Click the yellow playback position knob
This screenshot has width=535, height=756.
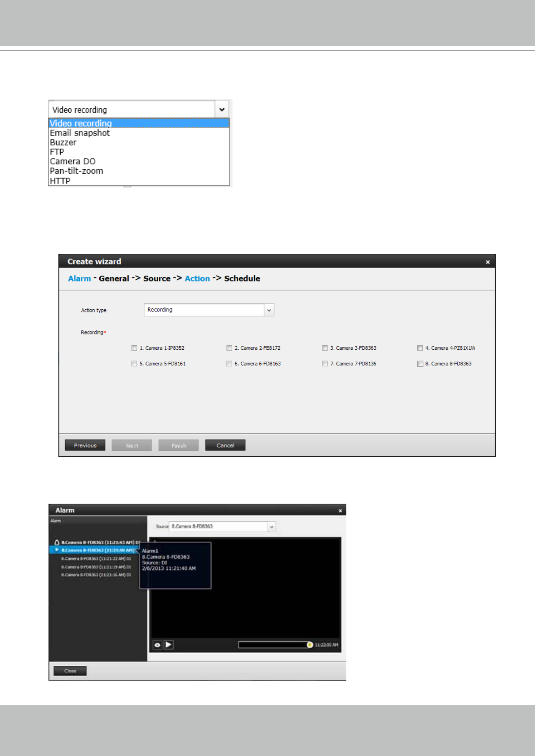[310, 645]
